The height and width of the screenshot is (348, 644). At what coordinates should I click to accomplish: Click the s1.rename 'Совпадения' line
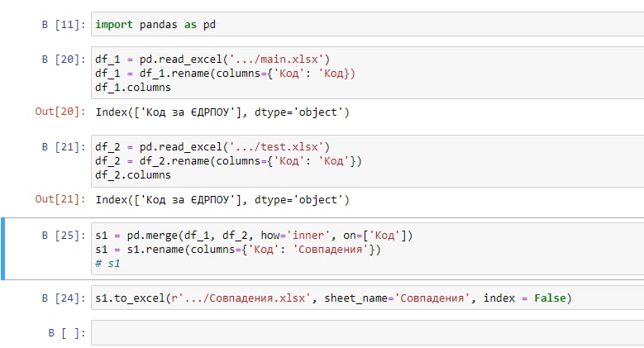[x=238, y=250]
